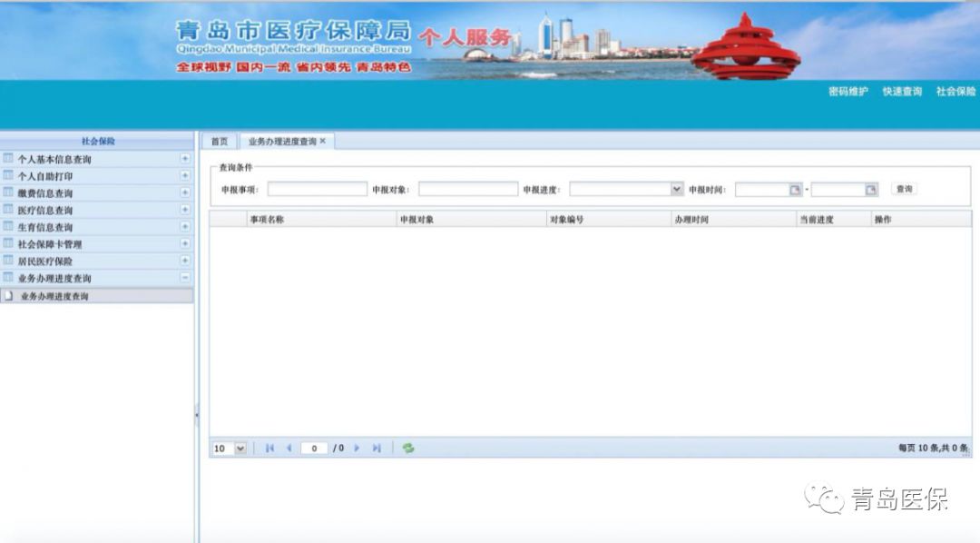Collapse the 业务办理进度查询 sidebar section
Screen dimensions: 980x543
click(x=185, y=278)
